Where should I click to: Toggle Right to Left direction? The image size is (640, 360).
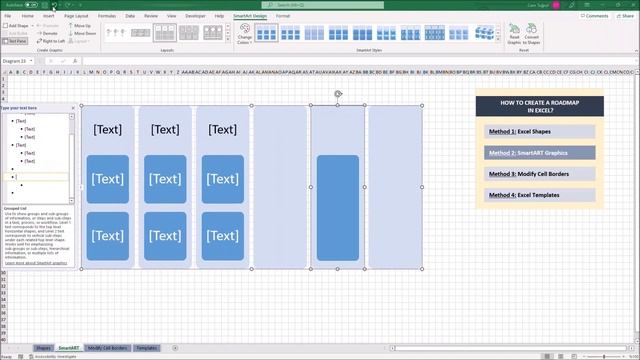[51, 41]
